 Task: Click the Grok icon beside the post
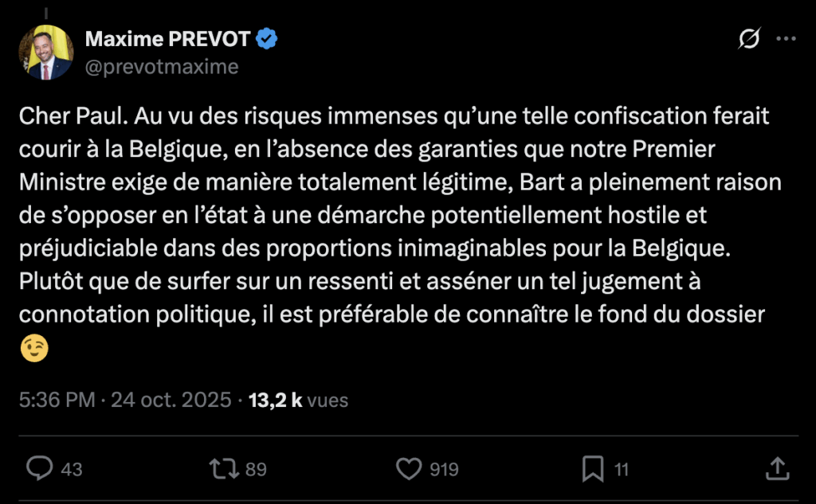[x=749, y=38]
